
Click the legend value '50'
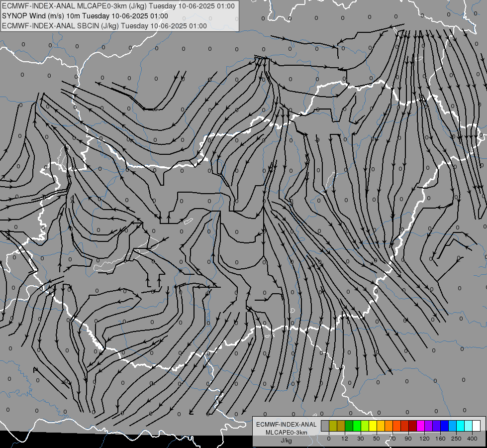(377, 439)
